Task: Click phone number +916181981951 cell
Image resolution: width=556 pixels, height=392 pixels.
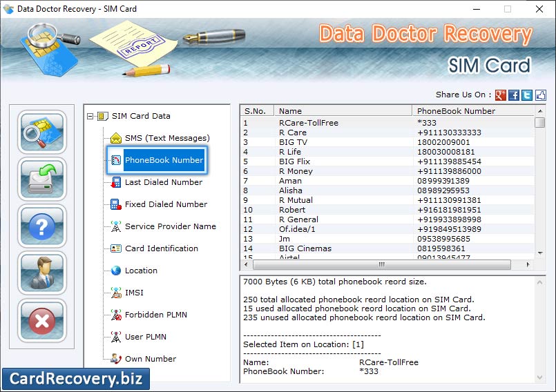Action: pos(449,210)
